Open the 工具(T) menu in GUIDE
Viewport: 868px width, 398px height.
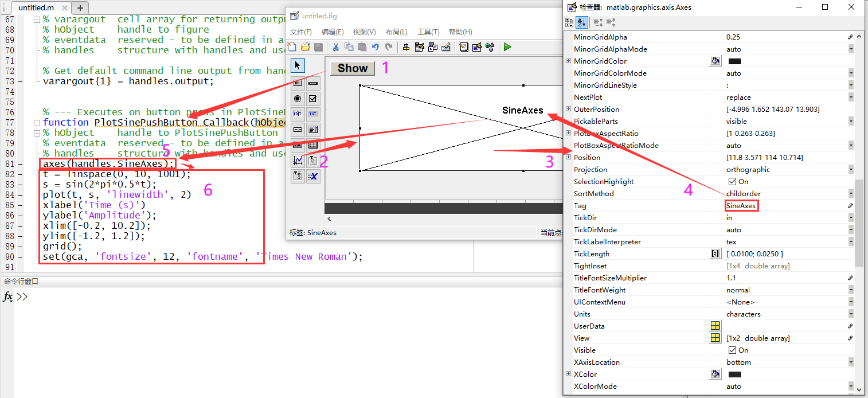coord(428,32)
